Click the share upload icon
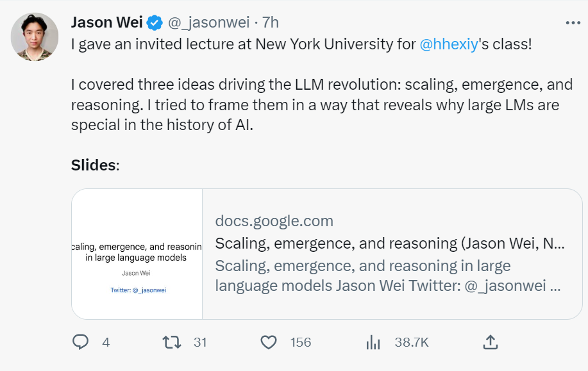This screenshot has height=371, width=588. coord(491,342)
